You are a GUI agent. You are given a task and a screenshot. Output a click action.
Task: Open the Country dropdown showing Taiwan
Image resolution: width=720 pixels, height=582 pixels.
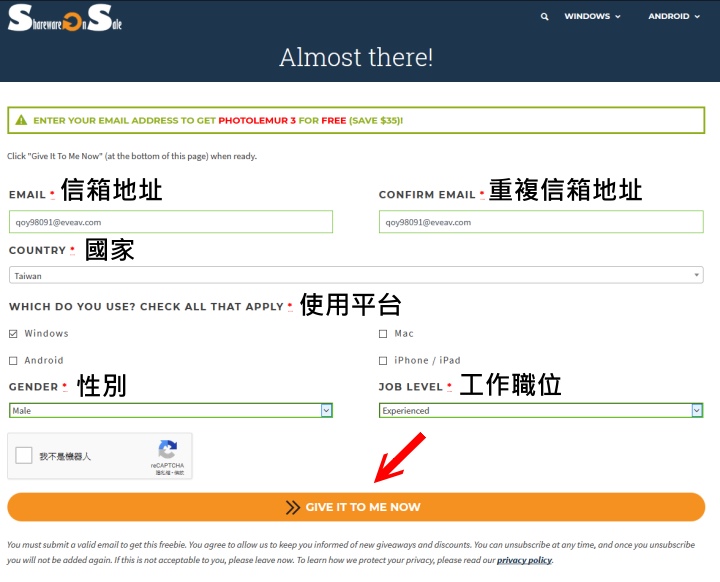[356, 275]
